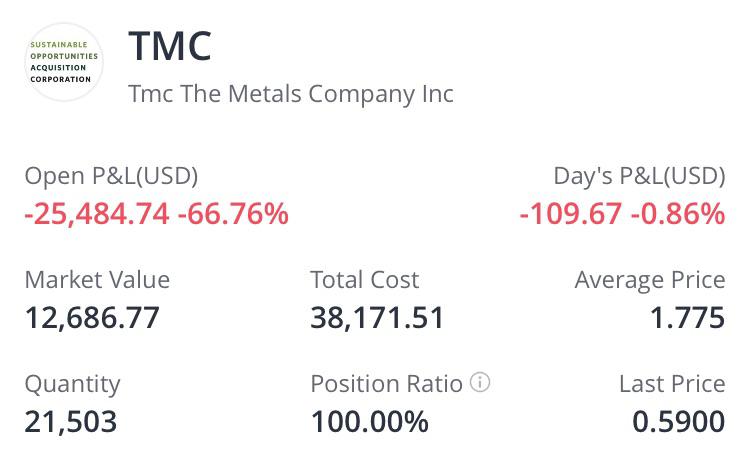Click the Average Price label
This screenshot has width=750, height=467.
(x=650, y=280)
